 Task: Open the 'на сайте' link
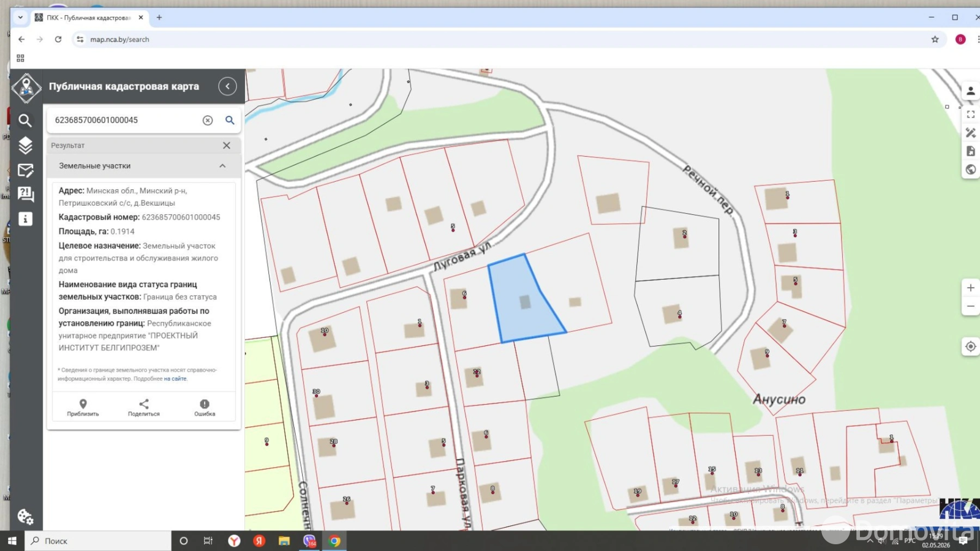point(175,379)
